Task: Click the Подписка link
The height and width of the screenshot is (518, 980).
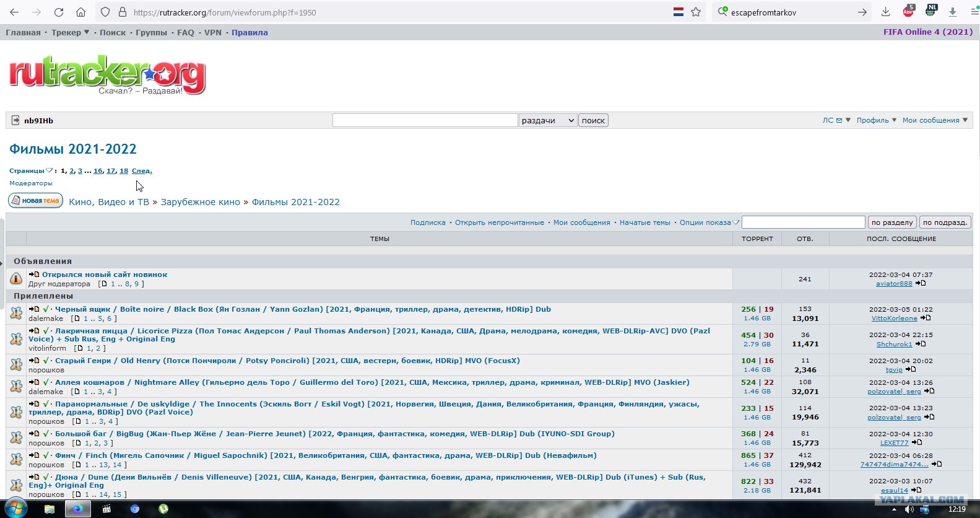Action: [428, 222]
